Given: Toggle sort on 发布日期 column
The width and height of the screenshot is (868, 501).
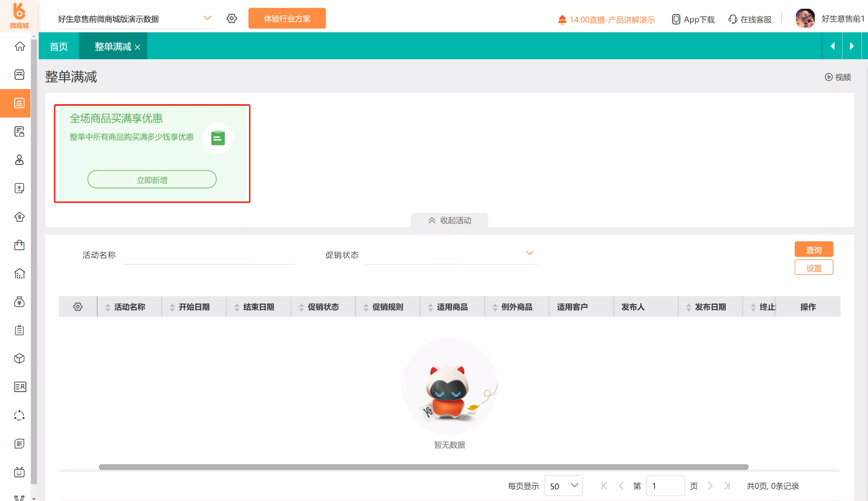Looking at the screenshot, I should 689,307.
